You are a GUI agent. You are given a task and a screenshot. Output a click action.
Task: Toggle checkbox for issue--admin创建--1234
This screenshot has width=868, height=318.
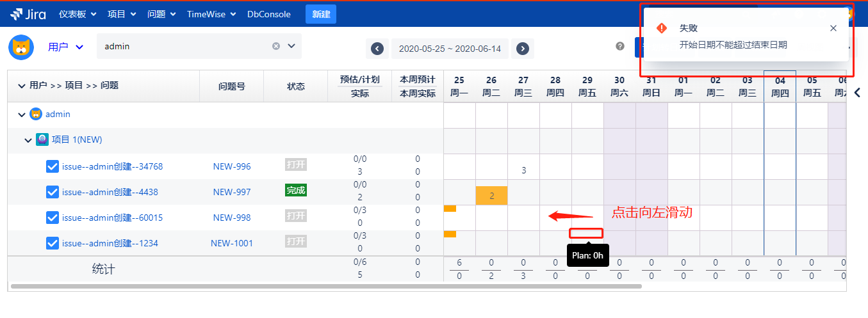coord(53,243)
